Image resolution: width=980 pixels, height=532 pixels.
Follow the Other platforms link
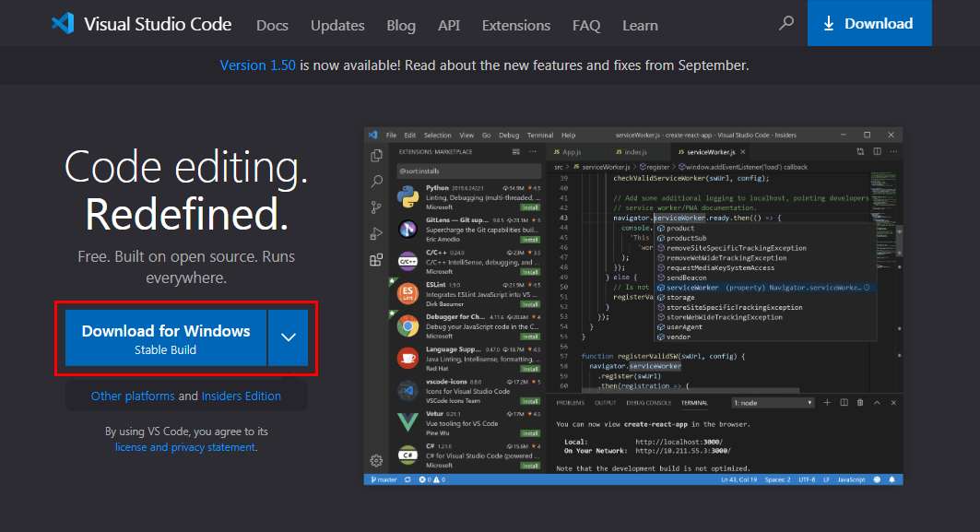133,396
